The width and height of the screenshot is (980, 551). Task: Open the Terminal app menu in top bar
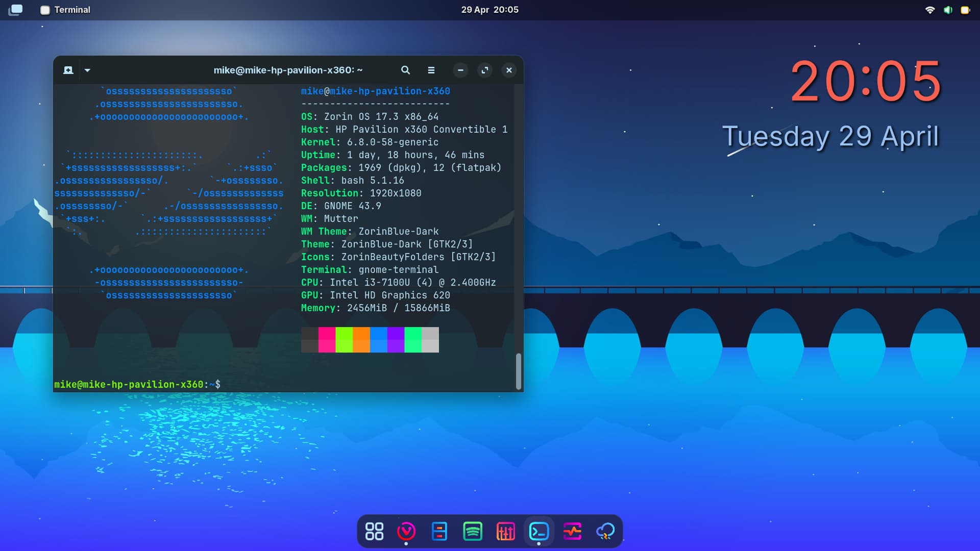point(65,10)
